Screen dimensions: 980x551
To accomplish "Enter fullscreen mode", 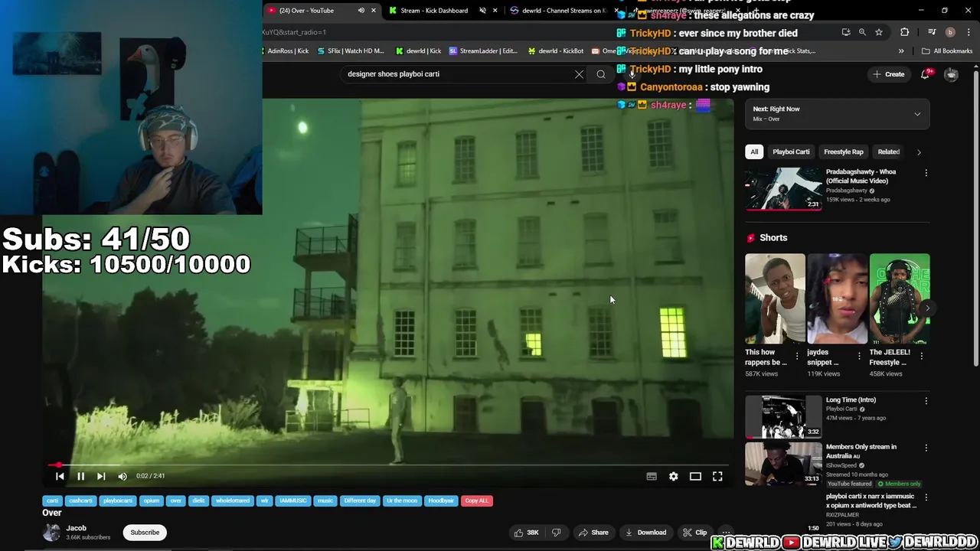I will click(717, 476).
